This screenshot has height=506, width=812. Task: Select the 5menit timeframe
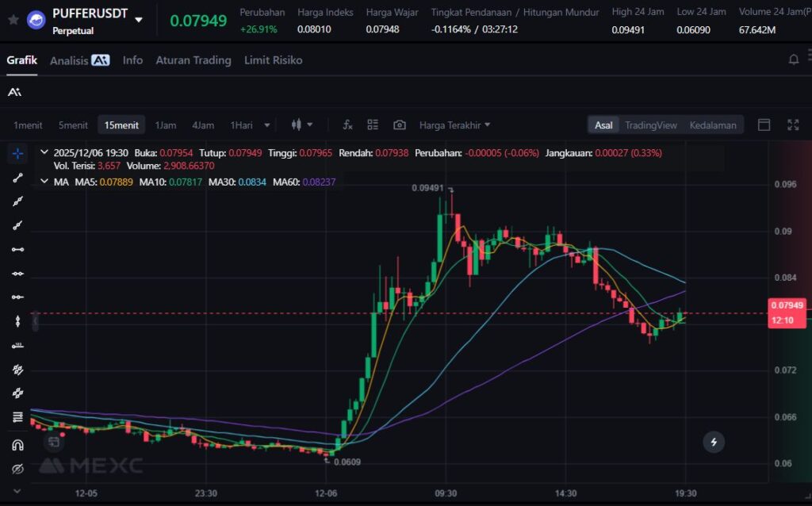(73, 125)
